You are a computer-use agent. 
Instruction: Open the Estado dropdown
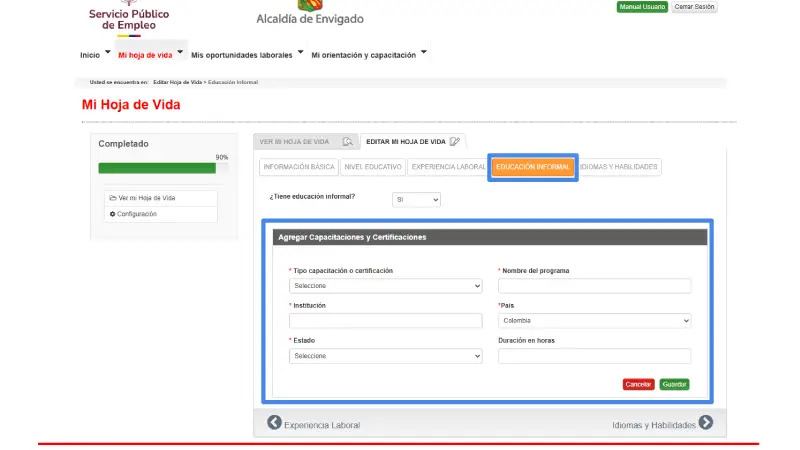pyautogui.click(x=385, y=356)
